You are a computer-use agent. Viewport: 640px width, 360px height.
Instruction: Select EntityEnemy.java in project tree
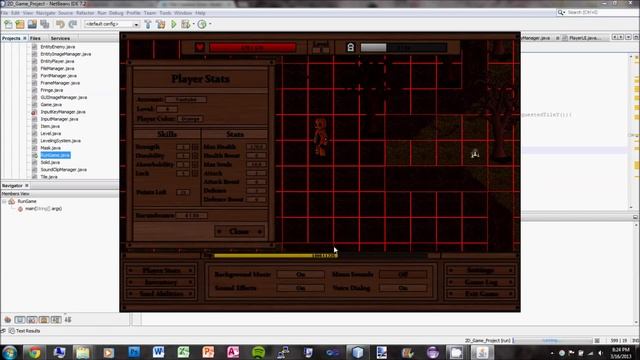point(58,47)
